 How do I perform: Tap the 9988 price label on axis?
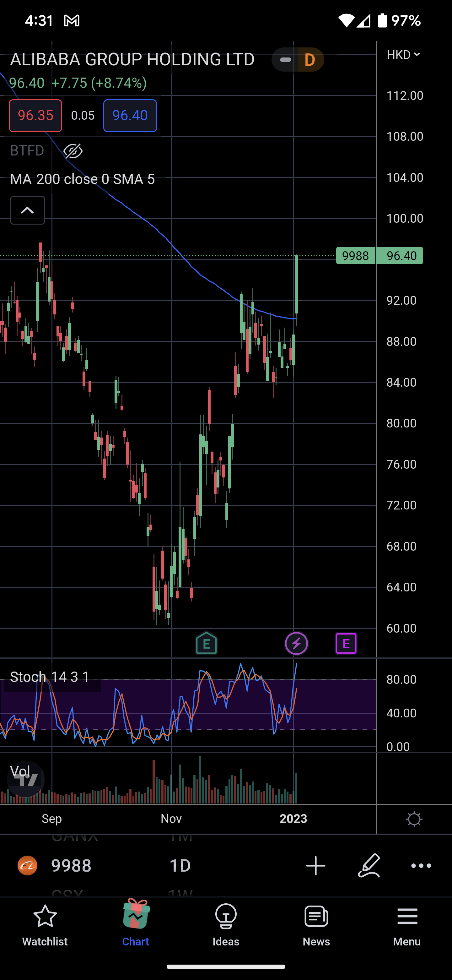coord(355,256)
